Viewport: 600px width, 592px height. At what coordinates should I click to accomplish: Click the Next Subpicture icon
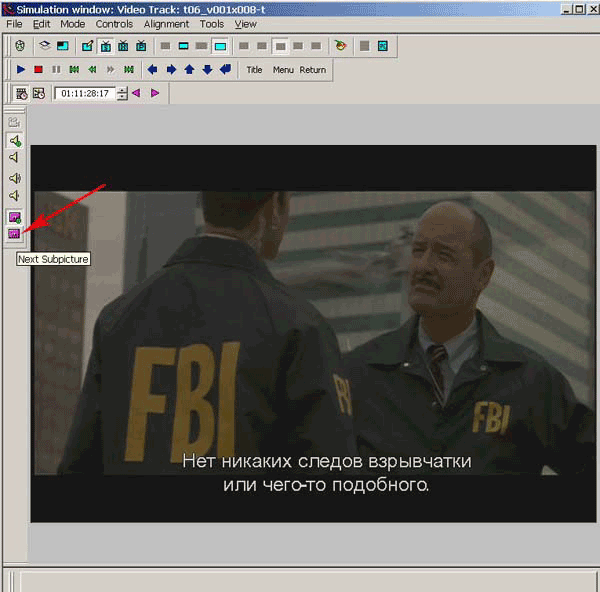pyautogui.click(x=14, y=233)
